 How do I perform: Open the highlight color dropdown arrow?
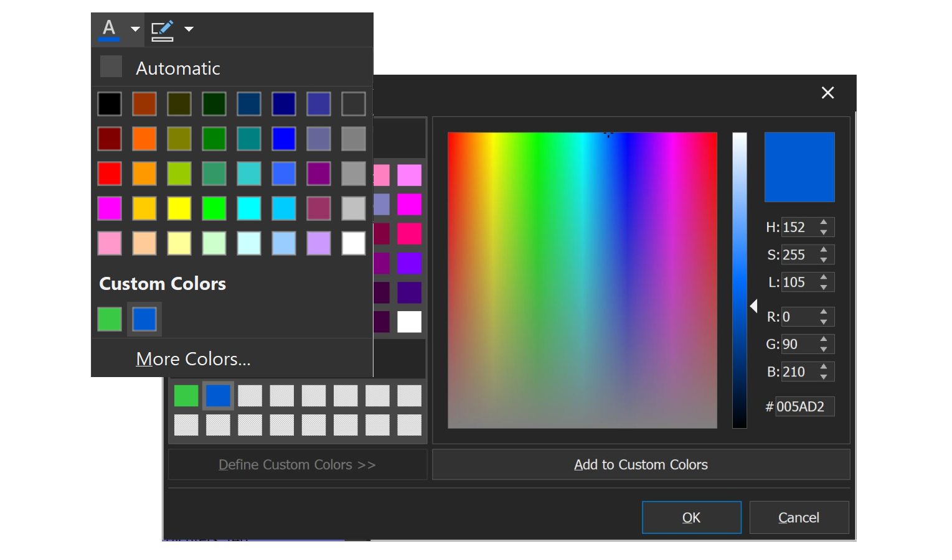[x=189, y=29]
